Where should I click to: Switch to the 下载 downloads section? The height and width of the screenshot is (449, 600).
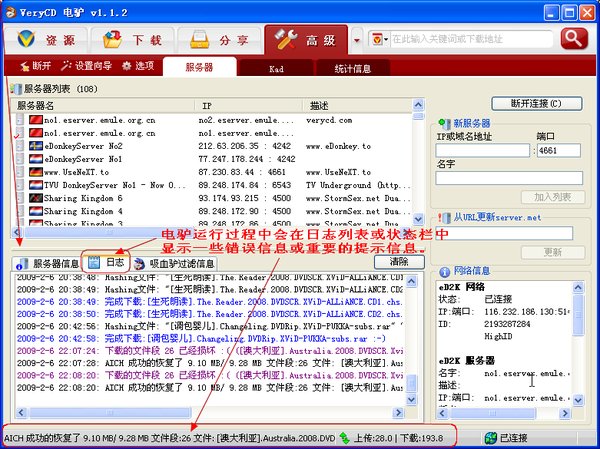132,40
